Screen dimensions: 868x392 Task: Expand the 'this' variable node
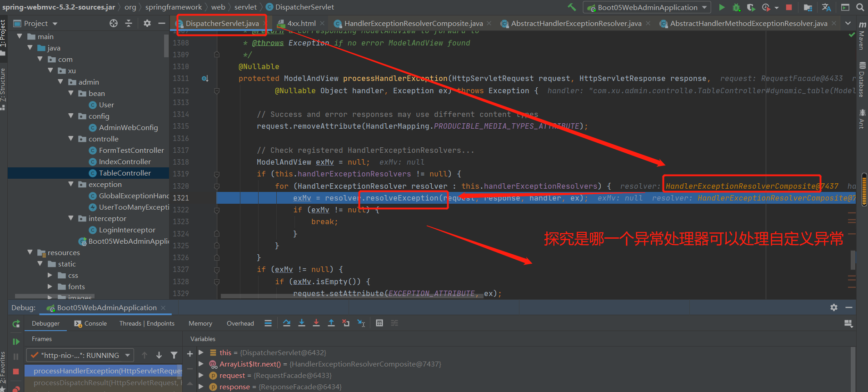tap(201, 352)
